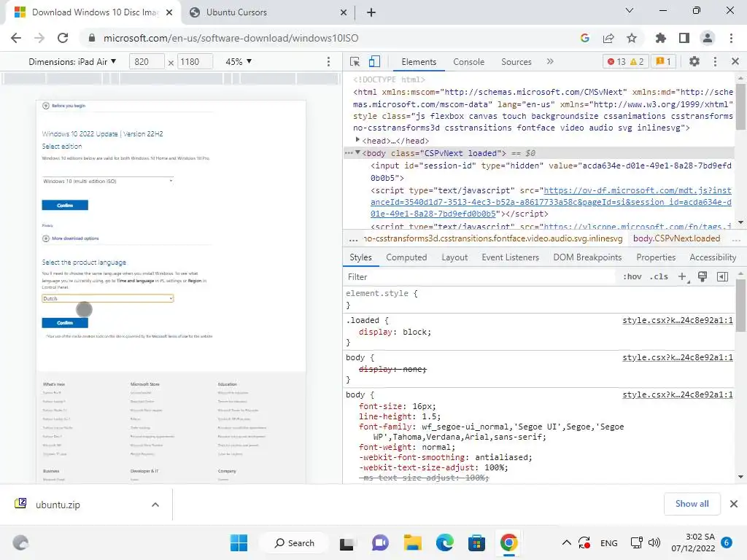Image resolution: width=747 pixels, height=560 pixels.
Task: Open ubuntu.zip download options chevron
Action: coord(155,505)
